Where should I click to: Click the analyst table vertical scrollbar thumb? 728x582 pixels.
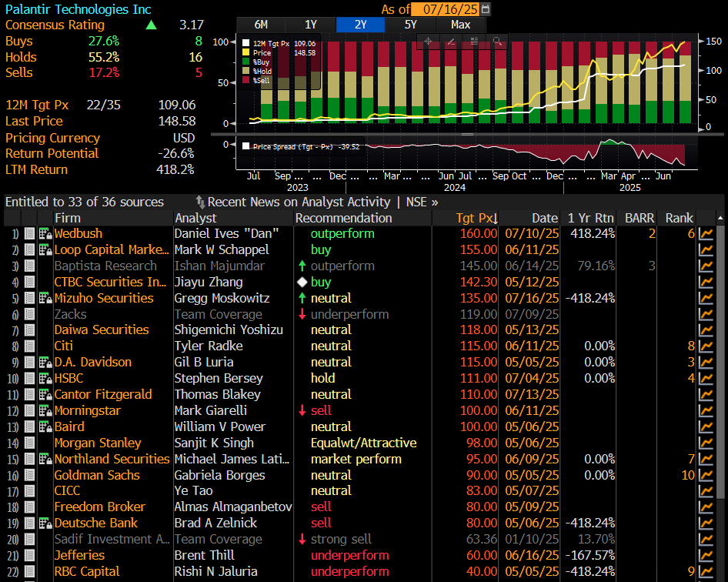720,363
